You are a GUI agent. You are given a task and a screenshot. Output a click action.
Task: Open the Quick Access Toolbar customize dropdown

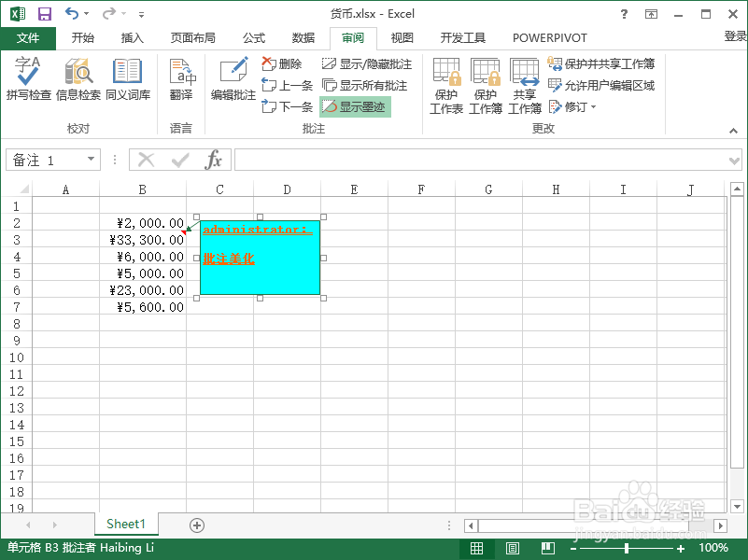[x=140, y=13]
